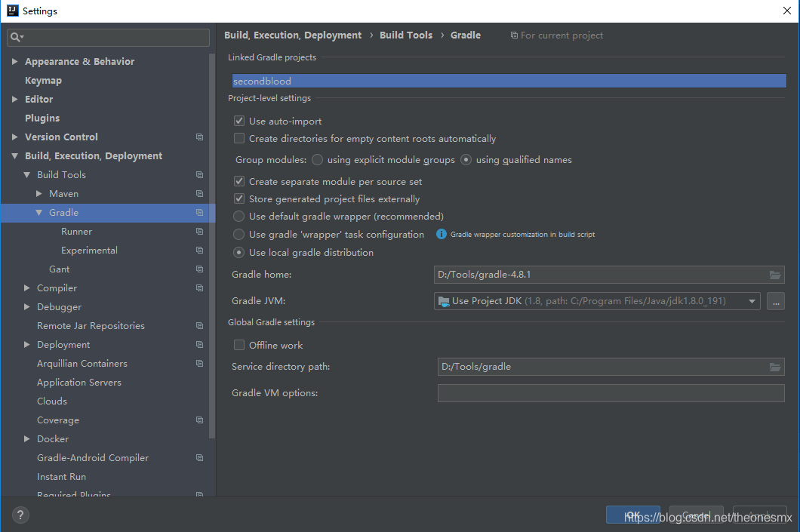Enable the Offline work checkbox
Screen dimensions: 800x532
click(x=238, y=346)
